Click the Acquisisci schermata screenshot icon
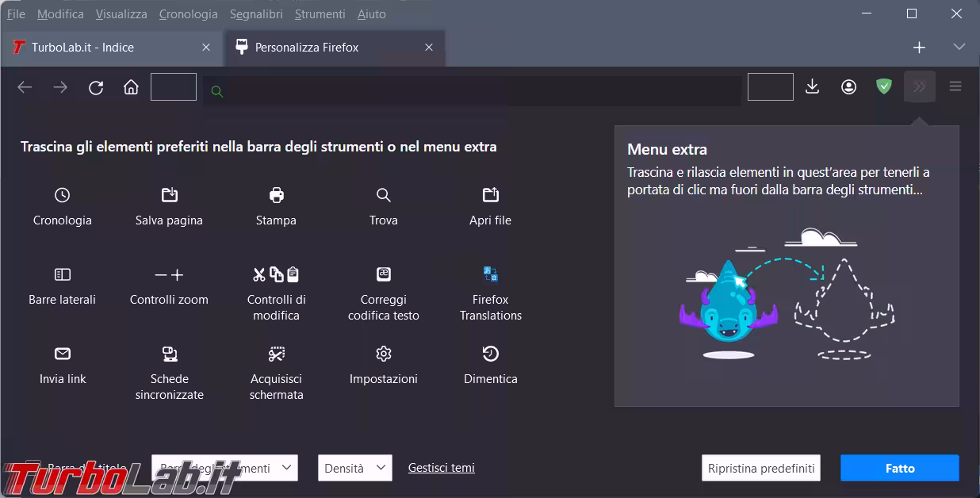Image resolution: width=980 pixels, height=498 pixels. click(276, 354)
